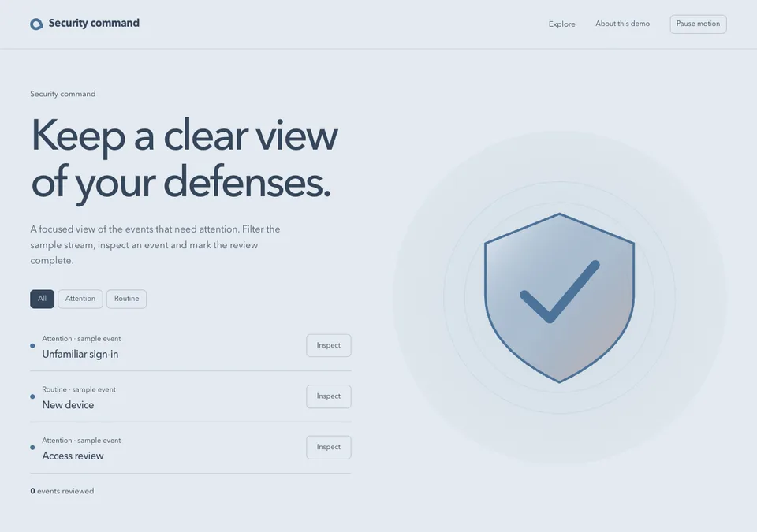Click the Security command brand title
757x532 pixels.
point(94,23)
